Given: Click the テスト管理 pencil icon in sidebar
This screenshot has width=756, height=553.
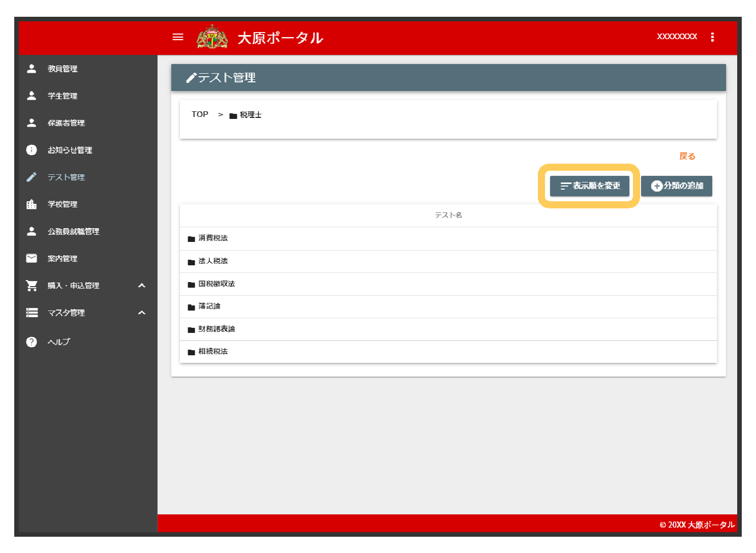Looking at the screenshot, I should coord(32,177).
